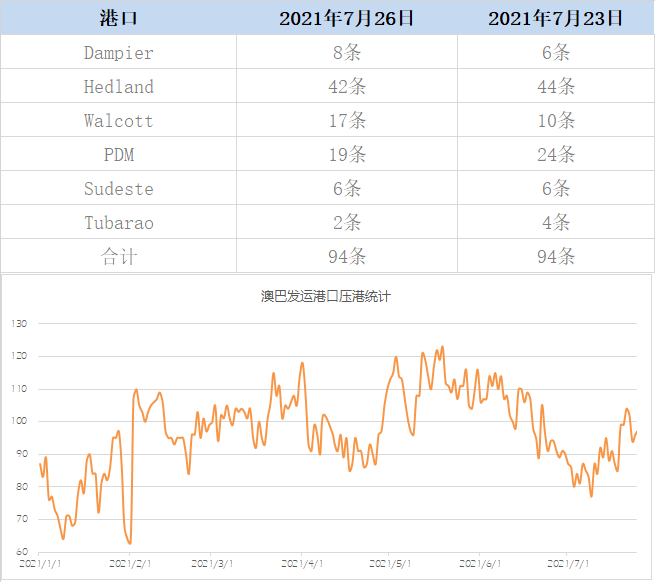
Task: Click Walcott's 17条 value
Action: click(347, 121)
